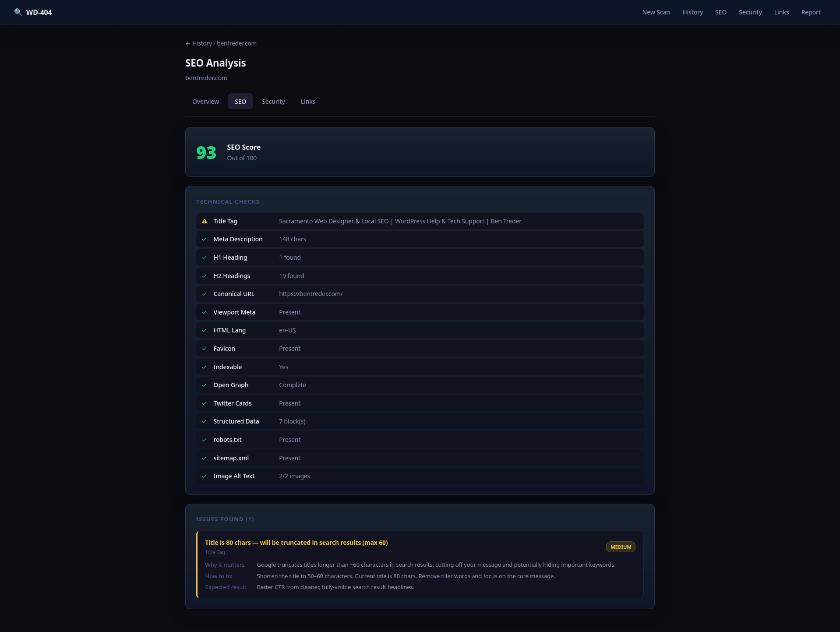Switch to the Links tab below title
The image size is (840, 632).
pos(308,102)
